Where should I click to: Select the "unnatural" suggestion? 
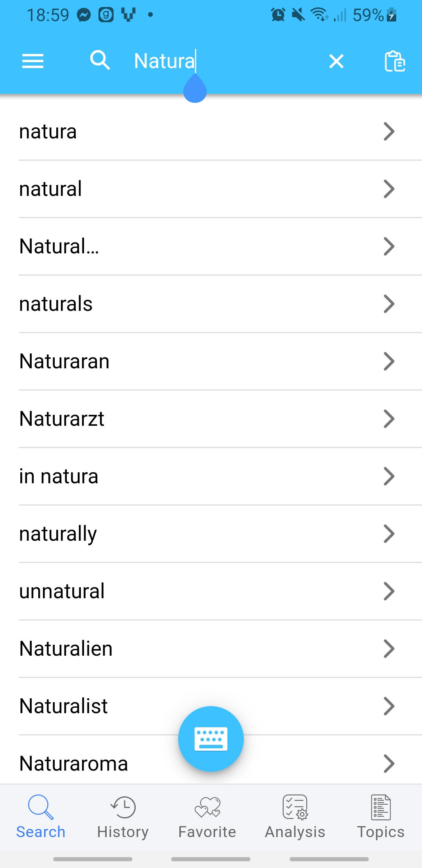[62, 591]
